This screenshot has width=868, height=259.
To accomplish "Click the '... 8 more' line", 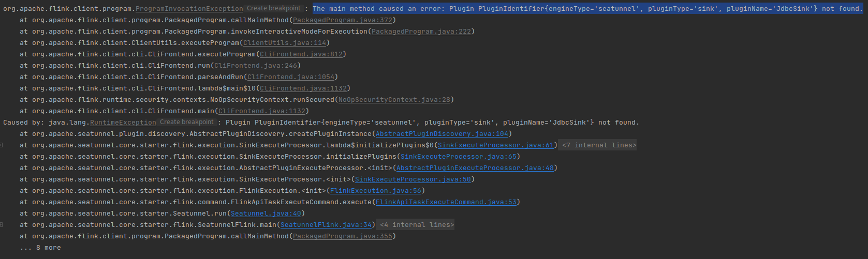I will click(40, 248).
